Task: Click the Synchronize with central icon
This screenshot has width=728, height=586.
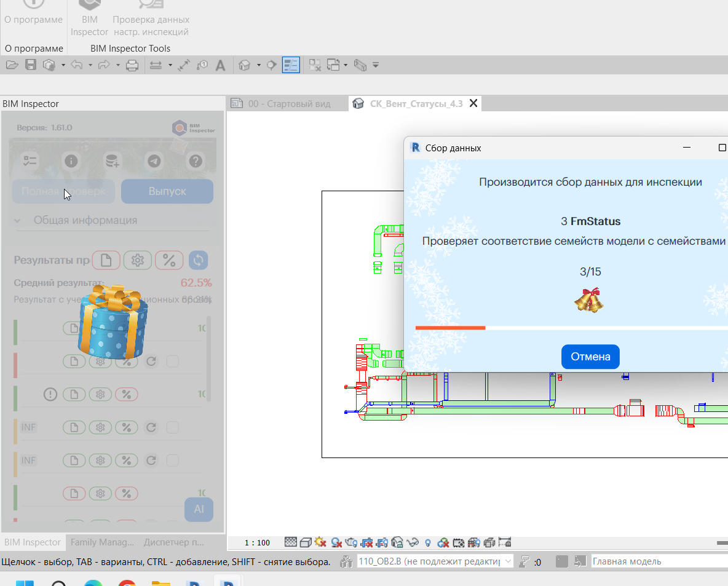Action: coord(49,65)
